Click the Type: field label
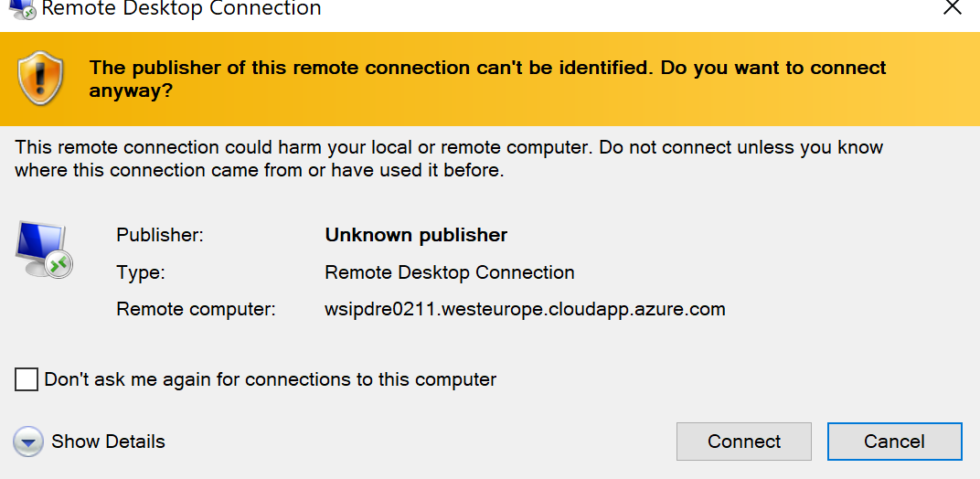The width and height of the screenshot is (980, 479). coord(141,272)
